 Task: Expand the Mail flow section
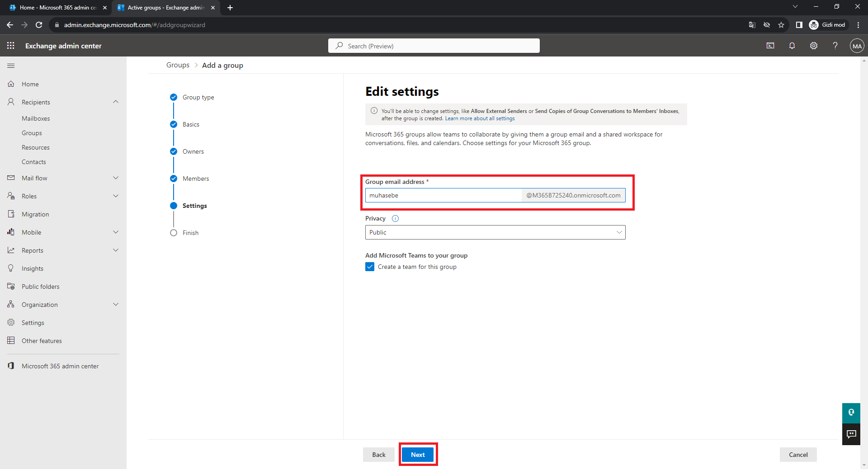[x=116, y=178]
